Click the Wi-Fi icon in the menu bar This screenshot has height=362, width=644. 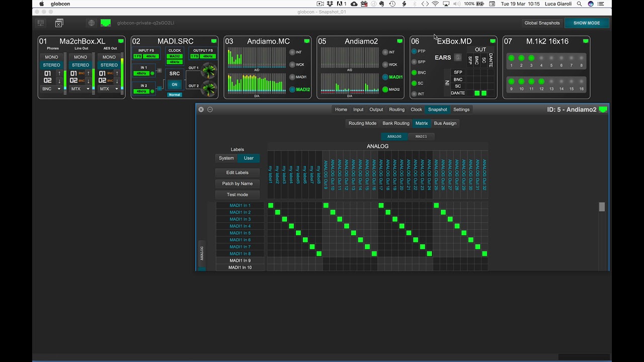[x=435, y=4]
